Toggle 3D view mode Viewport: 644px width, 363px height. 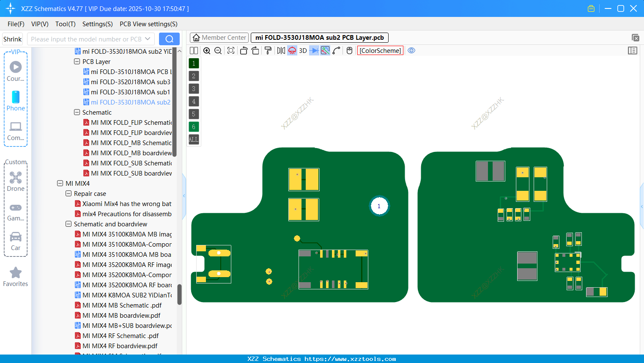click(302, 50)
